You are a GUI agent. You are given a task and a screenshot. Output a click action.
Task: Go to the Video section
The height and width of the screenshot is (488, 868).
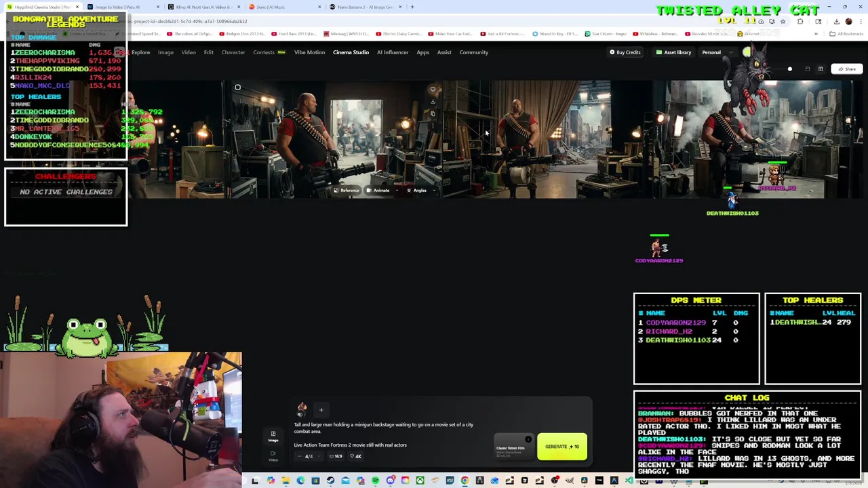click(189, 52)
